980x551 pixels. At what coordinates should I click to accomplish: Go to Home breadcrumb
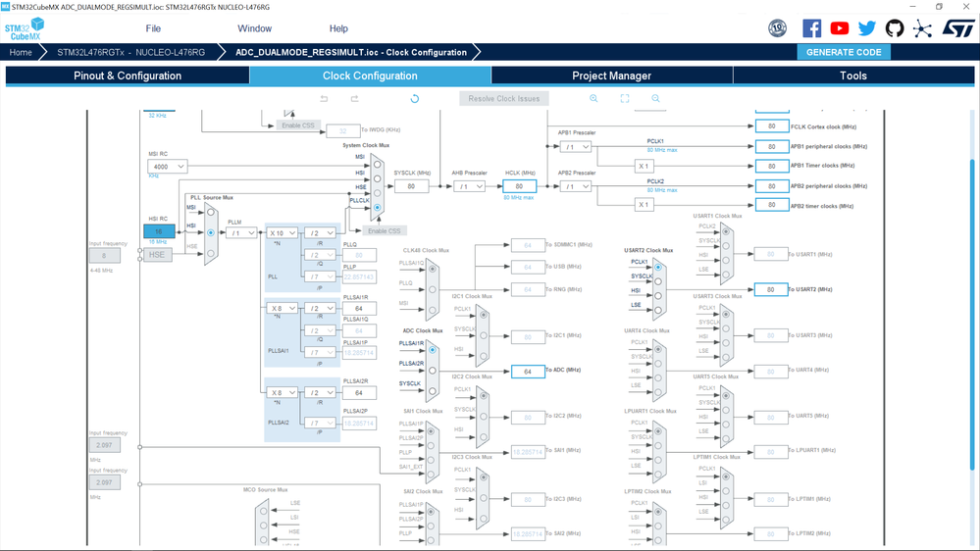tap(21, 53)
